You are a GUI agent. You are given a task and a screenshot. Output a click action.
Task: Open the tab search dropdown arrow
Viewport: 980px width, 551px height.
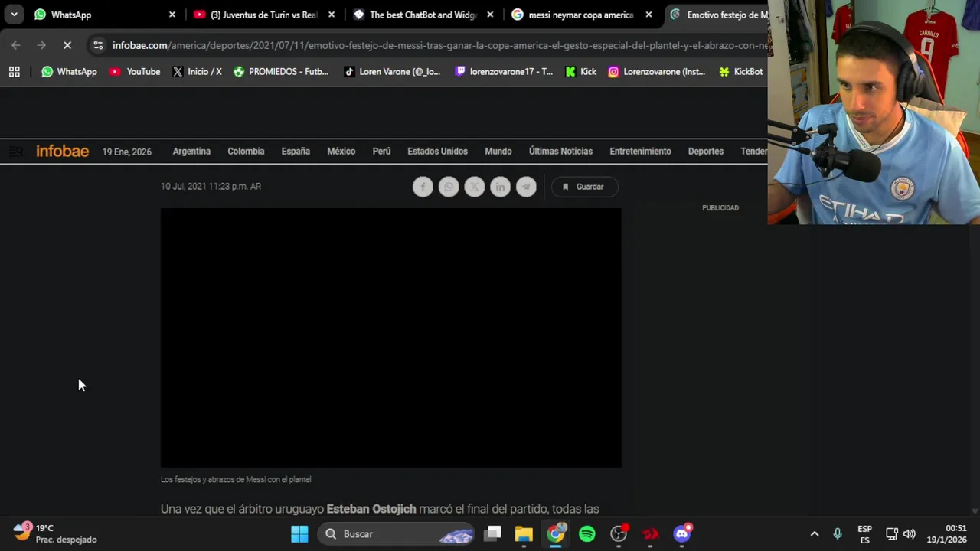14,15
